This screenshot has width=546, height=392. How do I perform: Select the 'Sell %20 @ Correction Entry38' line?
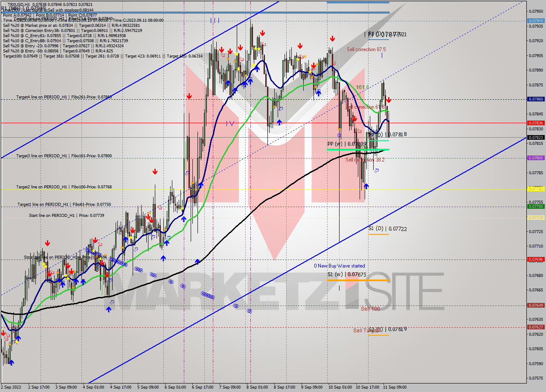[x=73, y=30]
